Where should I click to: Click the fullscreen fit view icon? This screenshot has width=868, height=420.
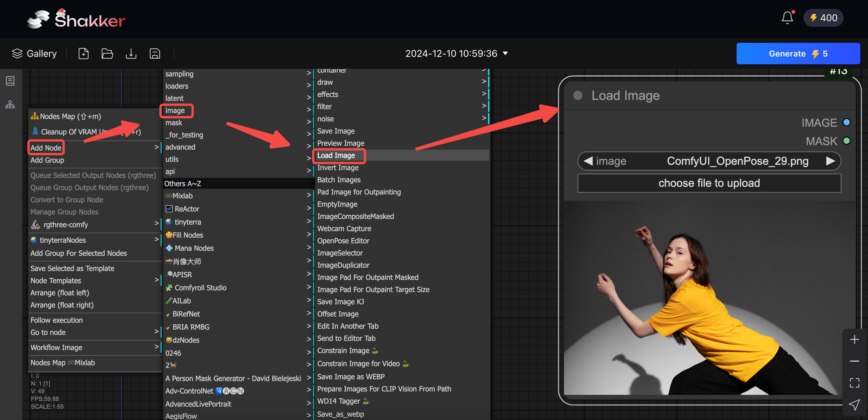(x=854, y=383)
